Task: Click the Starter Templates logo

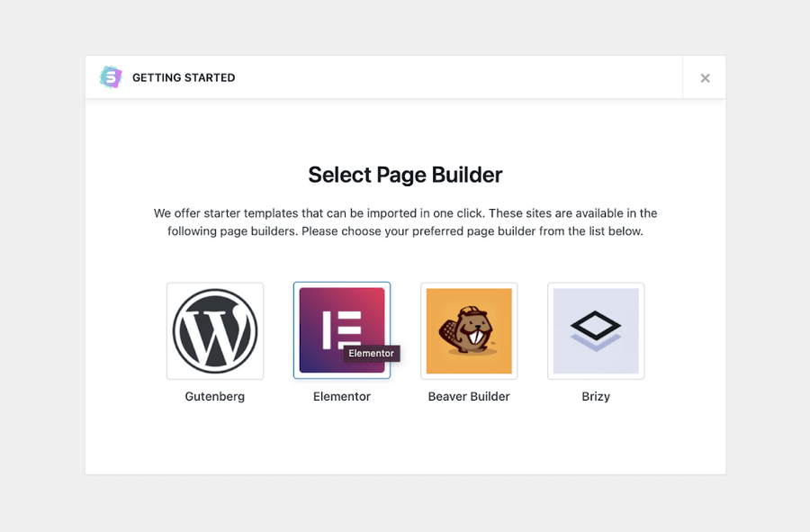Action: pos(111,77)
